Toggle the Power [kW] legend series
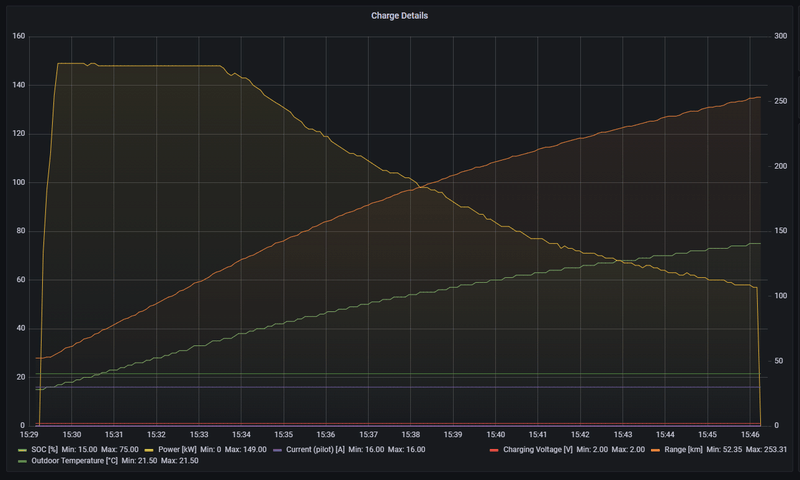 pos(177,449)
